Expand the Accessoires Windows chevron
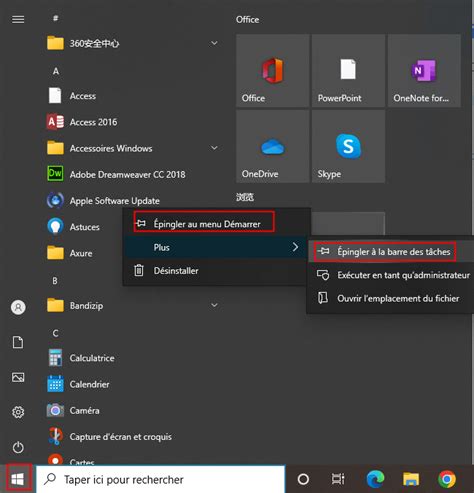The image size is (474, 493). (x=215, y=148)
